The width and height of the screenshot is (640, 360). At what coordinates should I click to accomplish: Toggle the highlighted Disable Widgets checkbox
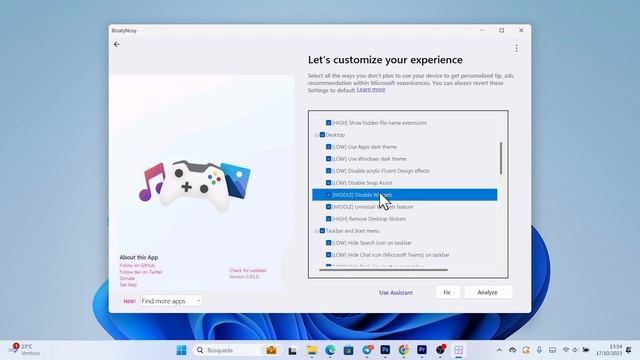tap(328, 195)
